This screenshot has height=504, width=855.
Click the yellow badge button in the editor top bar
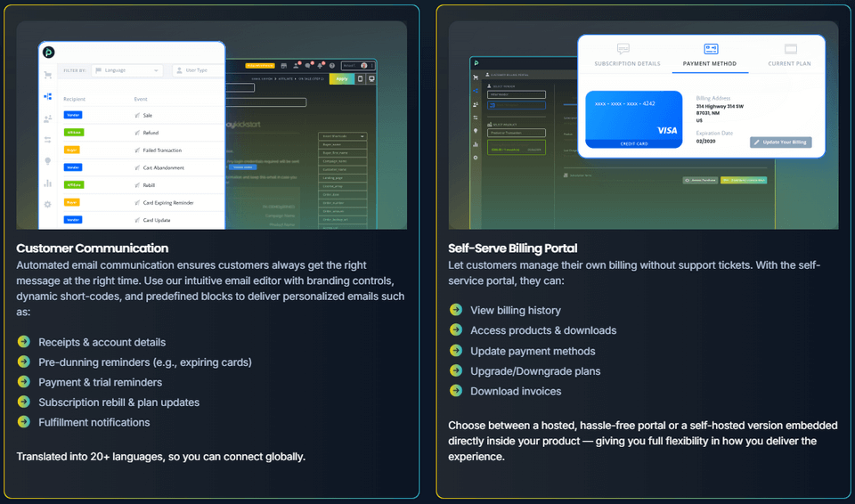point(259,66)
